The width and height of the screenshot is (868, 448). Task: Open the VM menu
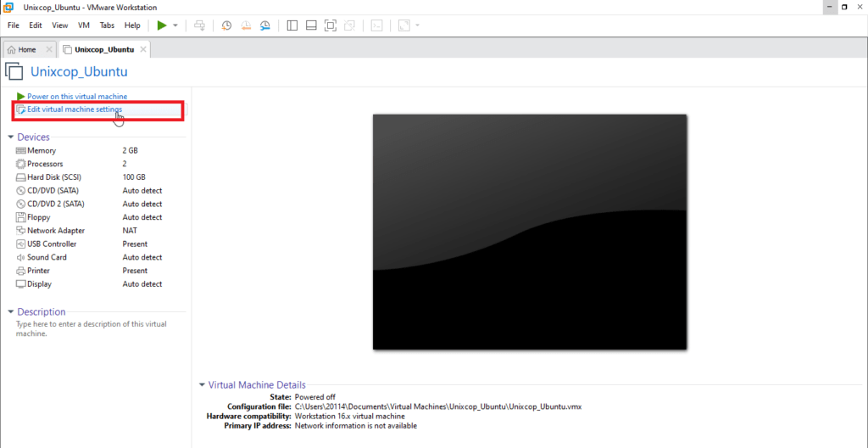(x=84, y=25)
